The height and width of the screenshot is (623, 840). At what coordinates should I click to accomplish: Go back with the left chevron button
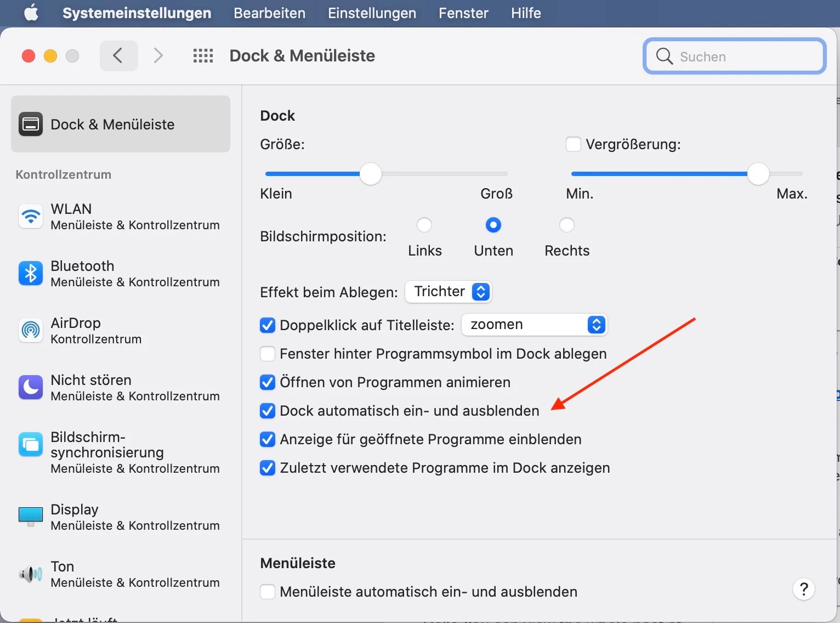(118, 55)
